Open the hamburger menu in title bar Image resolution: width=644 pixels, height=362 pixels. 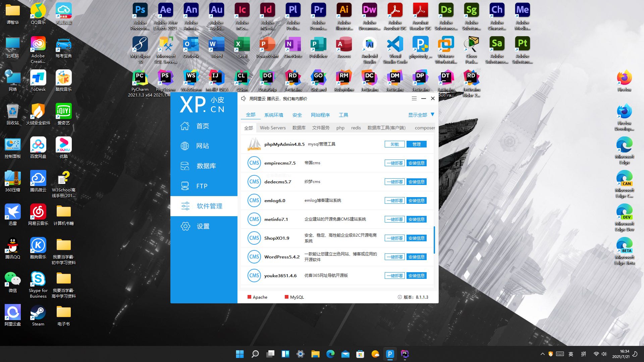pyautogui.click(x=414, y=99)
